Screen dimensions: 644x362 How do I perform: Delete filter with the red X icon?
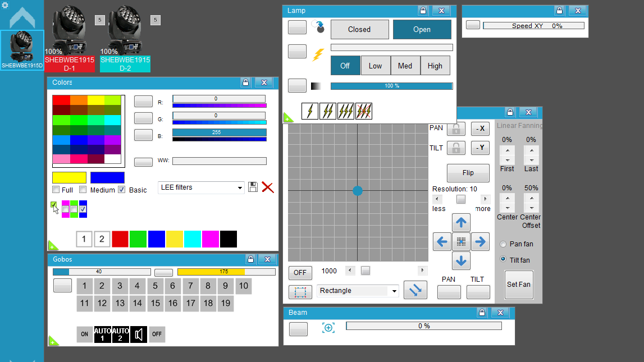pos(268,187)
